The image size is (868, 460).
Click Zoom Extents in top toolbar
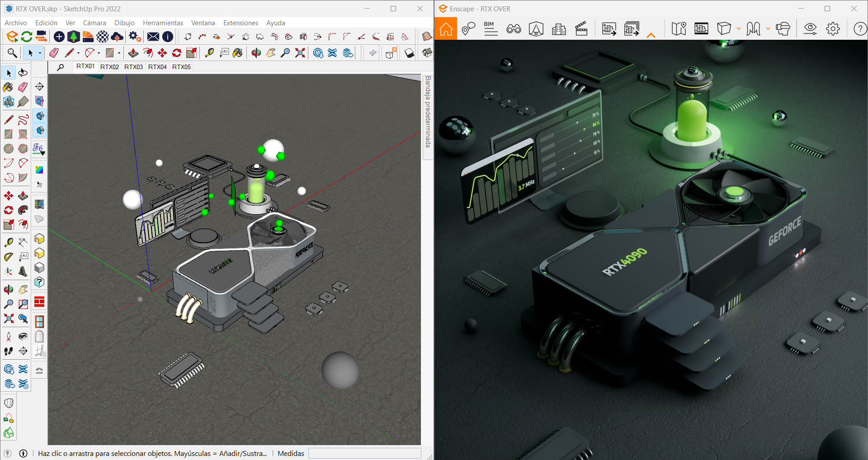tap(300, 53)
